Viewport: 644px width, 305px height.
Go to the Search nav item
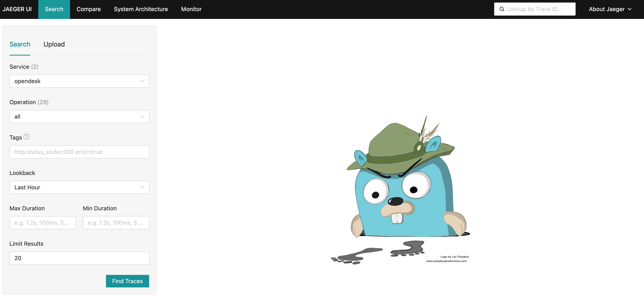54,9
